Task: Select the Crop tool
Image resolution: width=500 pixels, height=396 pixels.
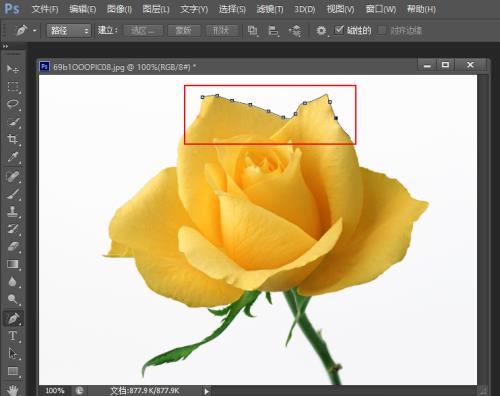Action: pos(13,139)
